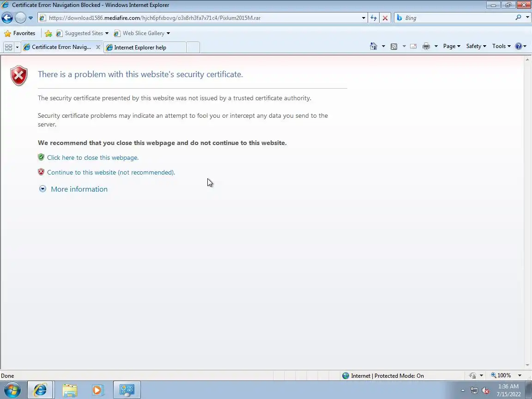Click the red Stop loading button
Screen dimensions: 532x399
point(385,18)
